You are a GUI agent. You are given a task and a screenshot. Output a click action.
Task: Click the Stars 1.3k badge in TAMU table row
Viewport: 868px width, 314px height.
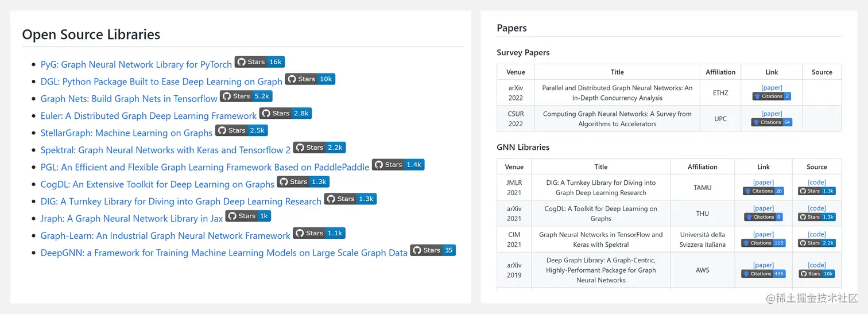tap(817, 191)
